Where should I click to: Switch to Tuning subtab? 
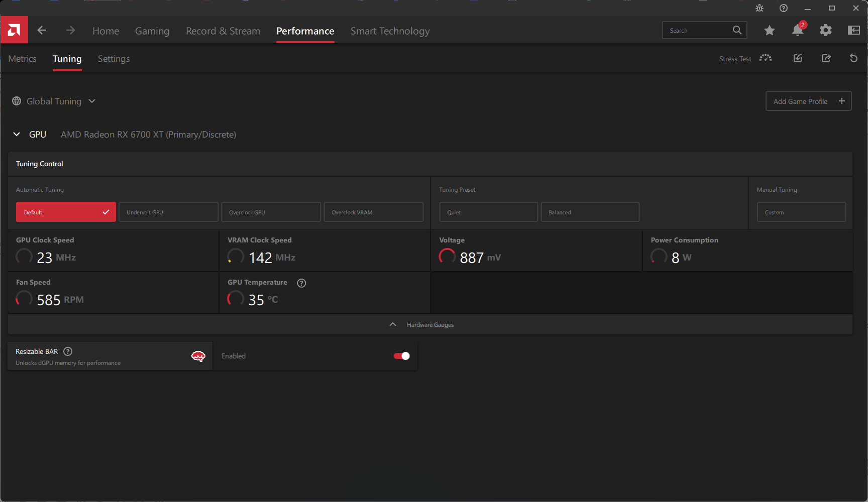point(67,59)
